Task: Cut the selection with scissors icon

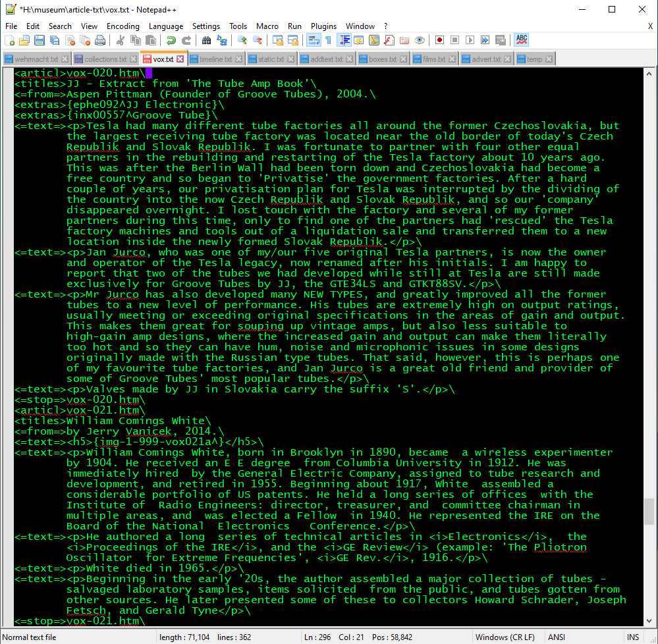Action: [x=121, y=40]
